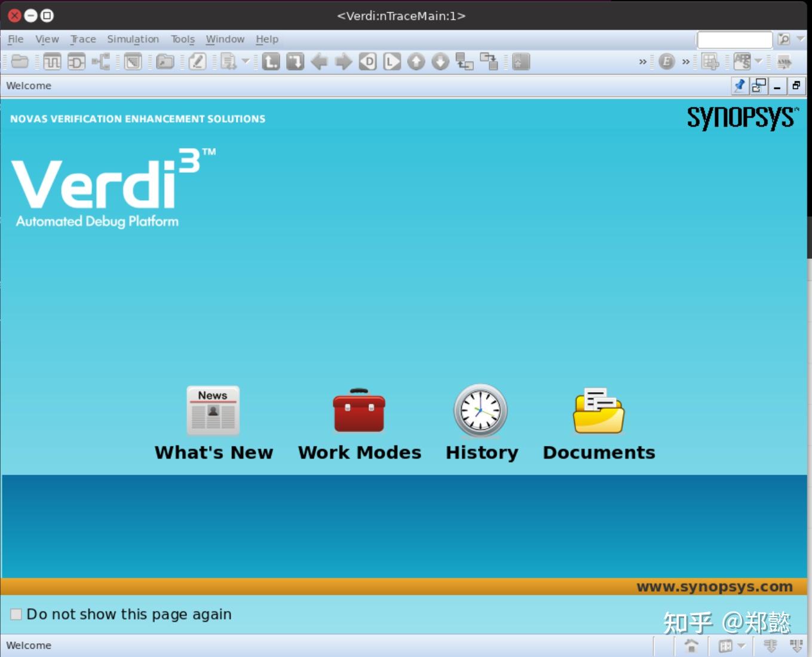Click the down arrow circle icon

[x=440, y=62]
